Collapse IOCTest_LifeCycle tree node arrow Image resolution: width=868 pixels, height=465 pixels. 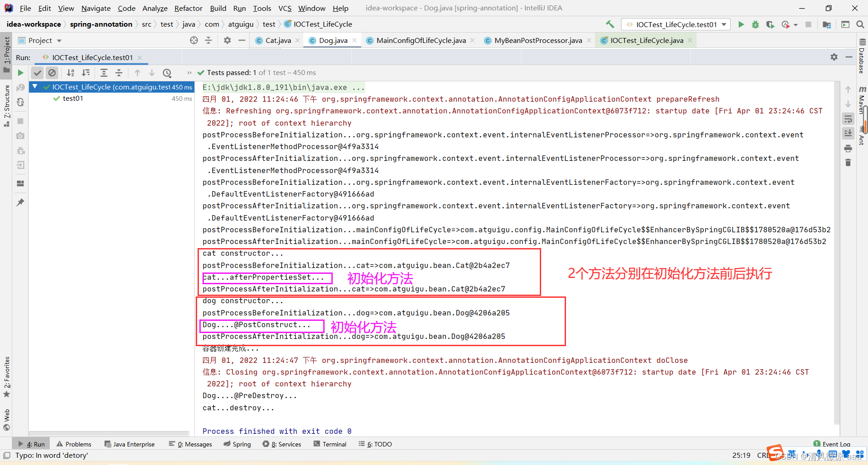(x=35, y=87)
